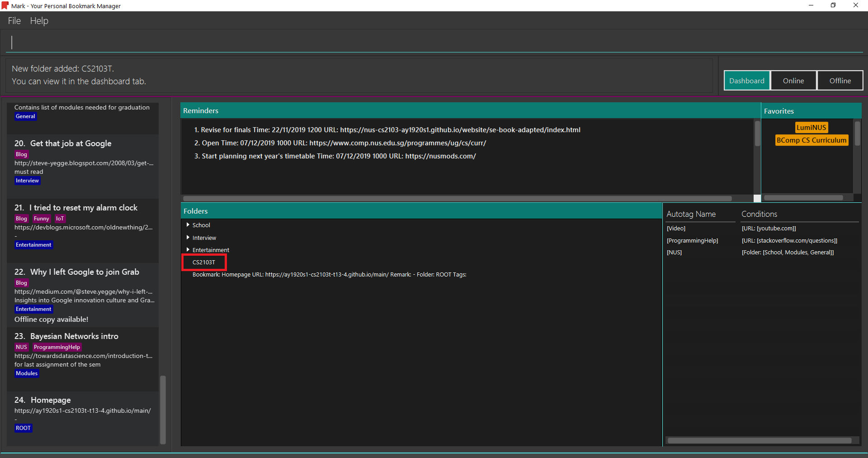Viewport: 868px width, 458px height.
Task: Click the towardsdatascience.com URL
Action: coord(84,356)
